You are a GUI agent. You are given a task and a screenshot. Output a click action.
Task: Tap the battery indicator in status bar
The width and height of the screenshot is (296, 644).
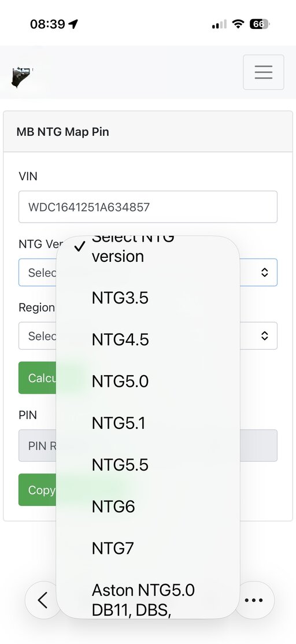tap(259, 24)
